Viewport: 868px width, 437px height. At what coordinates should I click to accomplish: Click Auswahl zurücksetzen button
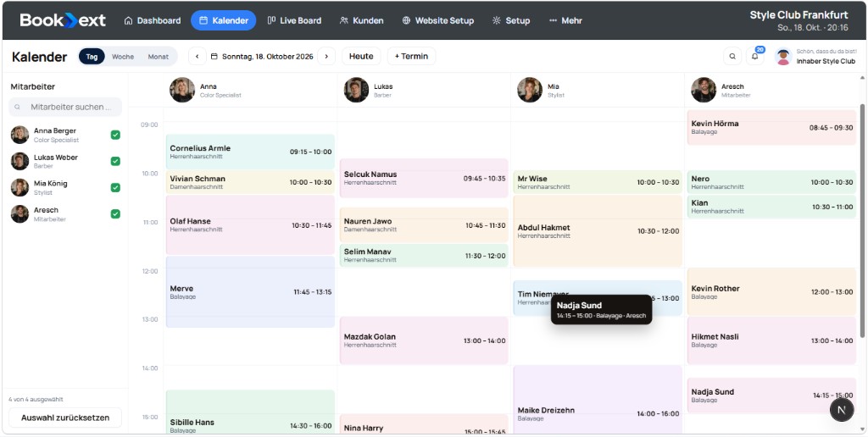pos(65,418)
